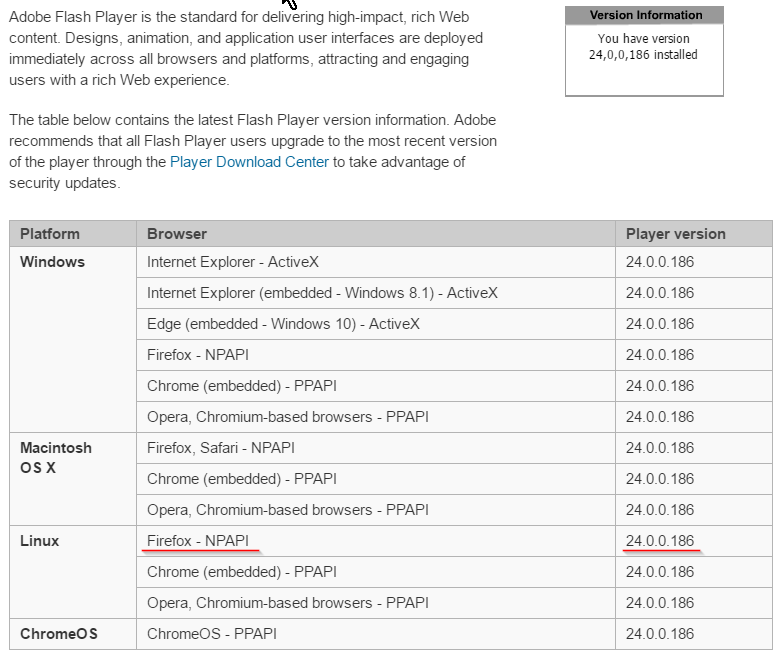Click Edge (embedded - Windows 10) - ActiveX entry
782x657 pixels.
tap(283, 324)
